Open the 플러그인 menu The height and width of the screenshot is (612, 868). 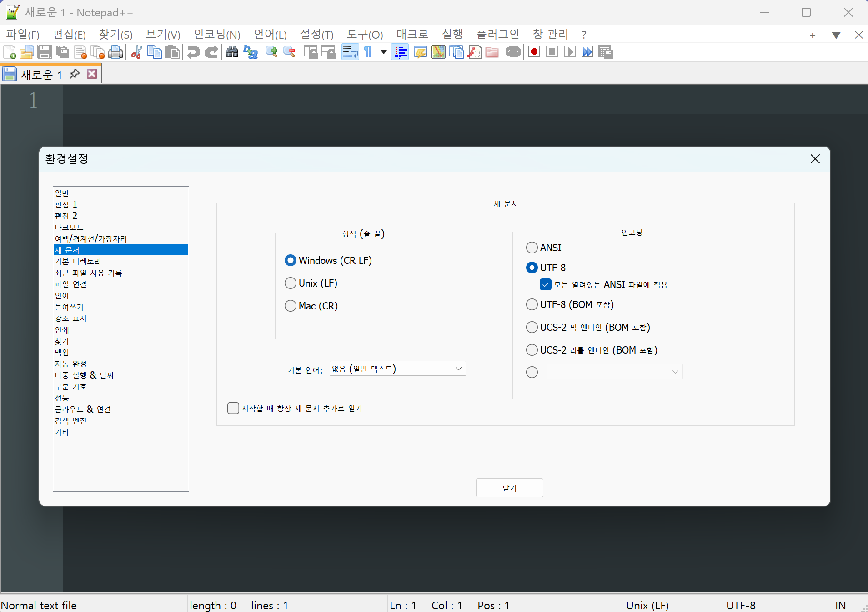(497, 35)
